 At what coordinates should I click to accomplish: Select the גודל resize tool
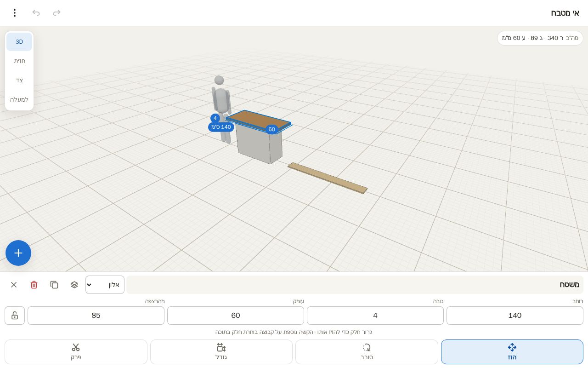[x=221, y=352]
